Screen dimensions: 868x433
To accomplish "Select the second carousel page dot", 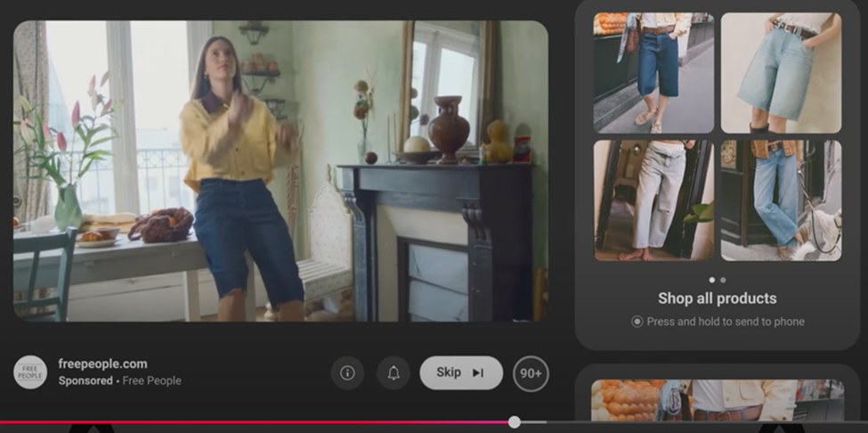I will (723, 280).
